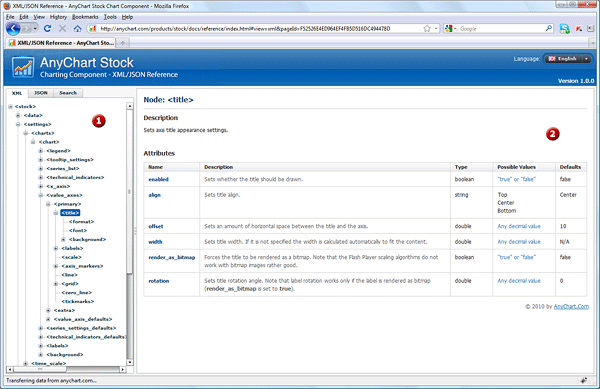This screenshot has height=389, width=600.
Task: Go to the Firefox home page icon
Action: pyautogui.click(x=77, y=29)
